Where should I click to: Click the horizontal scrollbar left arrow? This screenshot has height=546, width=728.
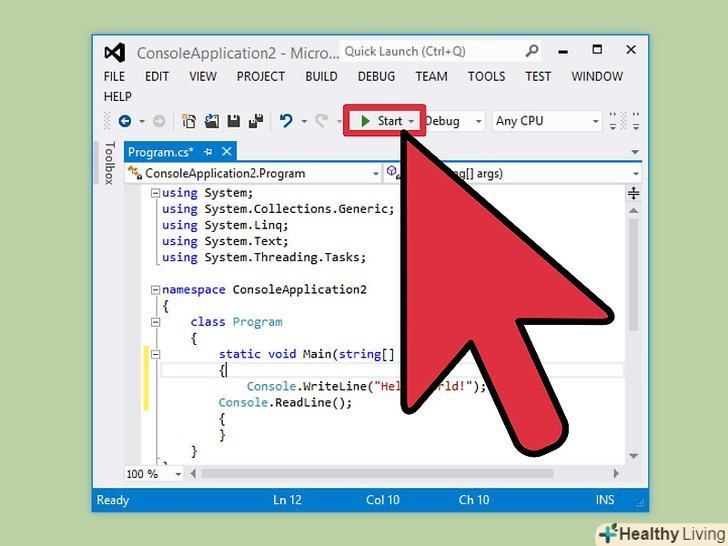coord(193,474)
